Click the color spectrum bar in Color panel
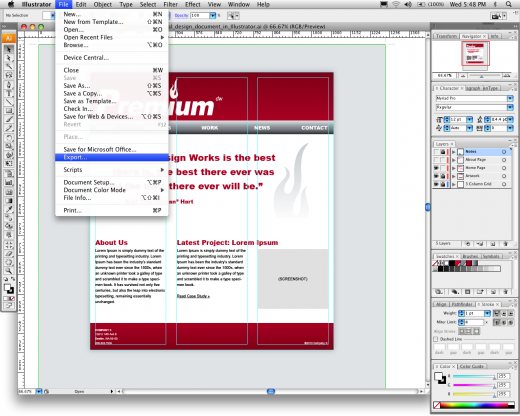The height and width of the screenshot is (416, 520). coord(474,405)
